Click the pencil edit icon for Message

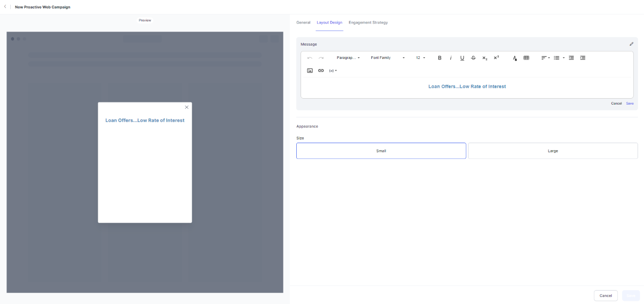(x=632, y=44)
